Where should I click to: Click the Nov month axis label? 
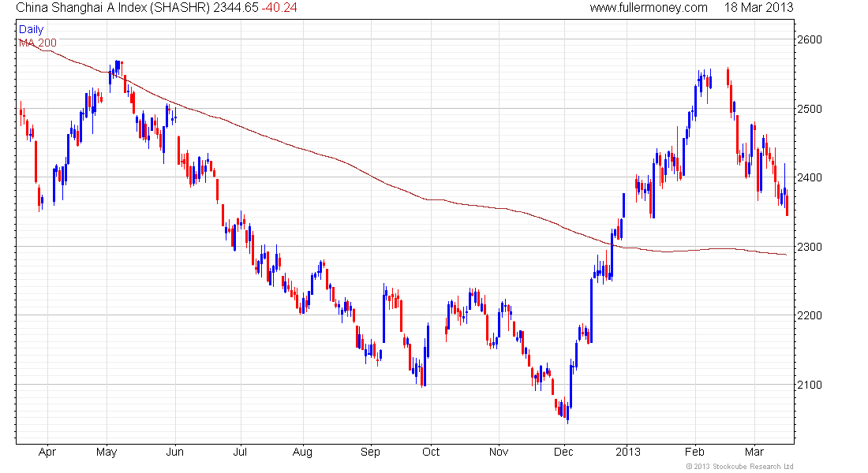coord(498,452)
